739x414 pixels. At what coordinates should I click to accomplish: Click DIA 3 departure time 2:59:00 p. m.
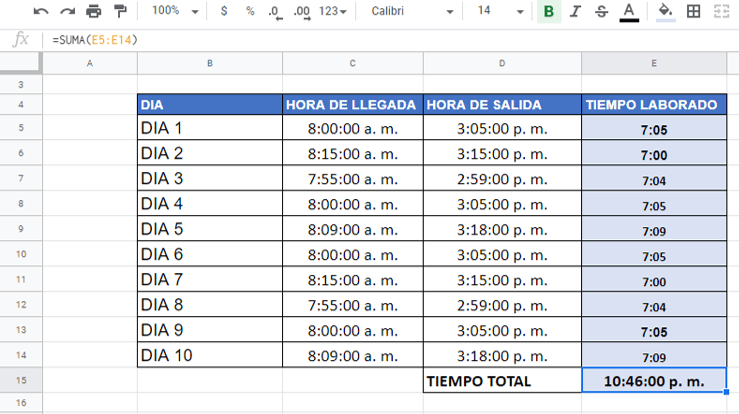(x=502, y=178)
